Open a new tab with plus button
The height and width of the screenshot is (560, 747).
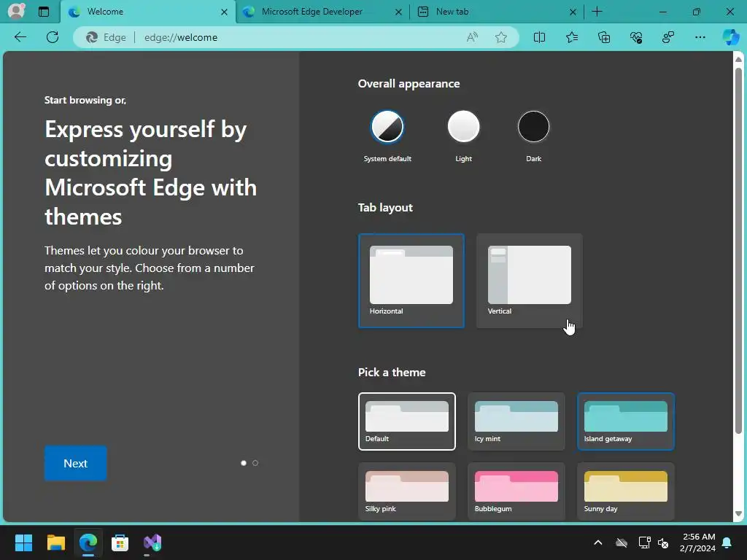(x=597, y=12)
